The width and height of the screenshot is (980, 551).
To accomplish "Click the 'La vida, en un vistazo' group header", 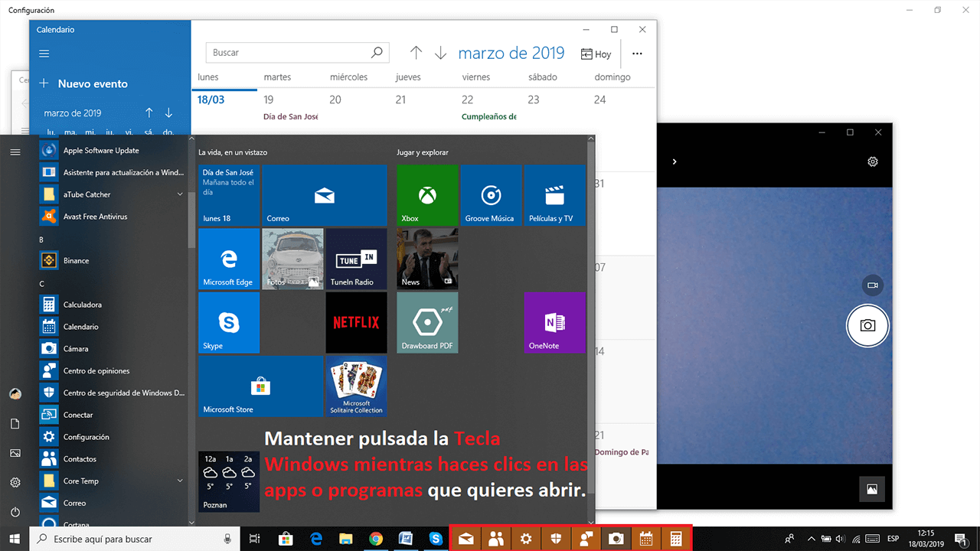I will 232,152.
